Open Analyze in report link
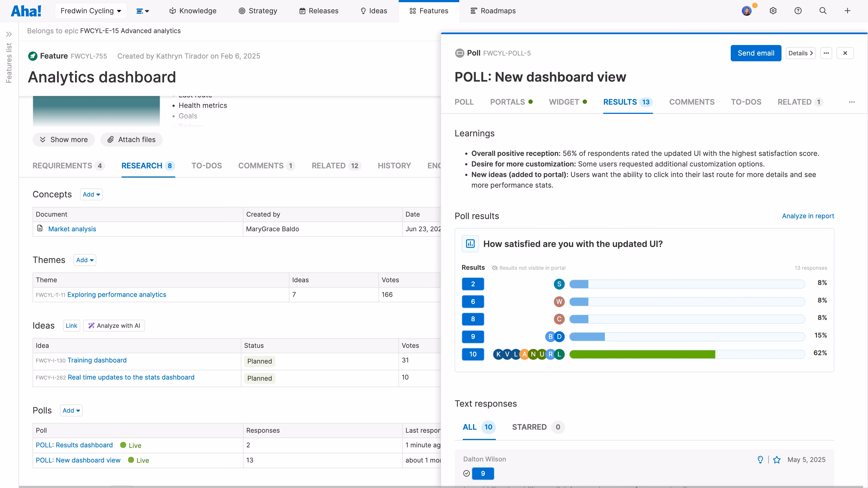Image resolution: width=868 pixels, height=488 pixels. click(x=808, y=216)
